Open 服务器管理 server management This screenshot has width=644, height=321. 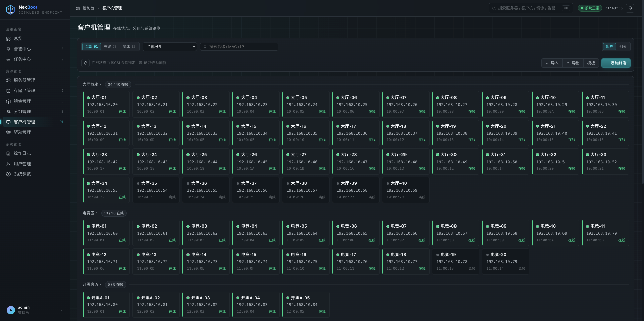pyautogui.click(x=35, y=80)
